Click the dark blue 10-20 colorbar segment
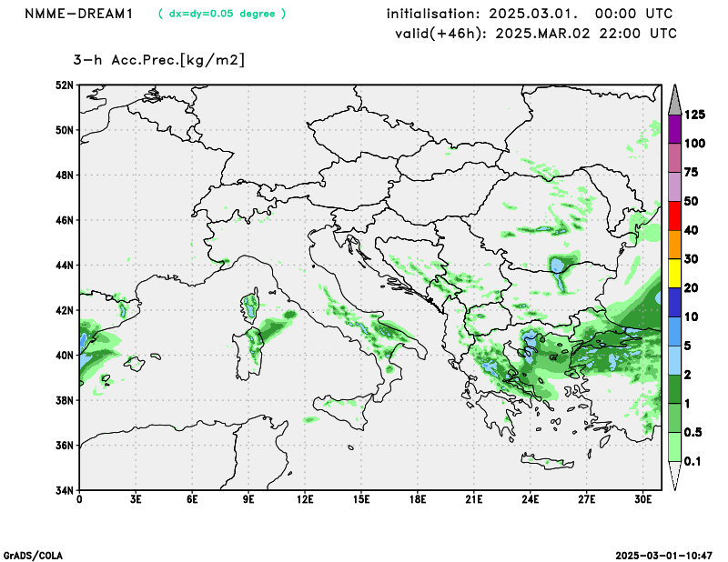 pos(674,303)
